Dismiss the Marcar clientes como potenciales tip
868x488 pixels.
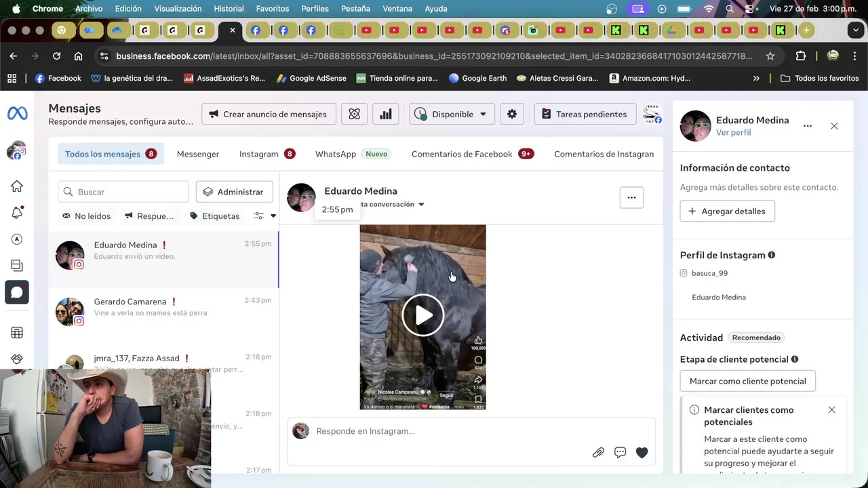pyautogui.click(x=831, y=410)
